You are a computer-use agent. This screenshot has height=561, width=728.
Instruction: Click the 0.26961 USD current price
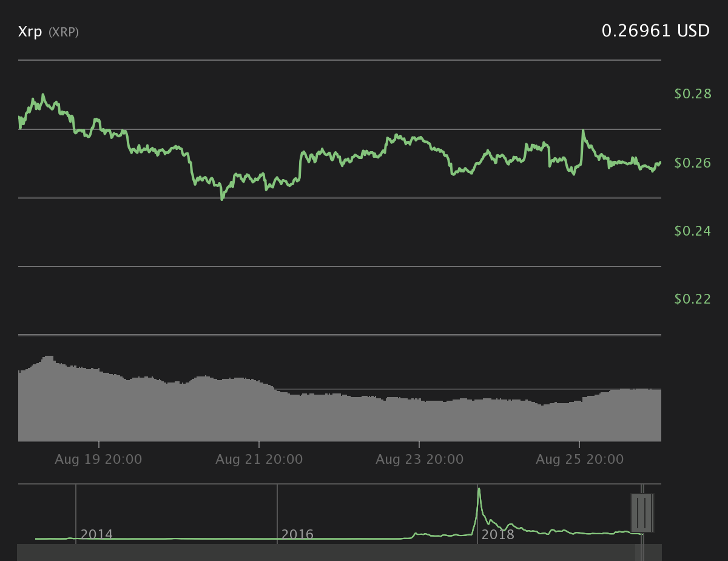pos(655,31)
